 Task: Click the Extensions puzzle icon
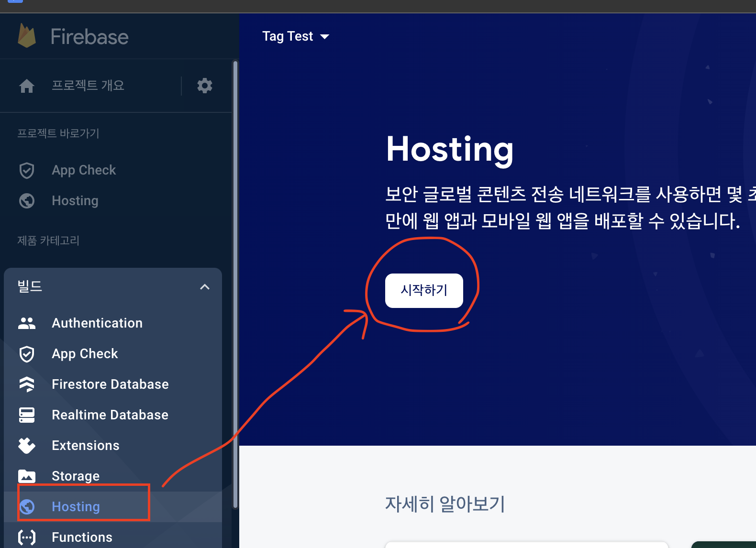(x=27, y=446)
